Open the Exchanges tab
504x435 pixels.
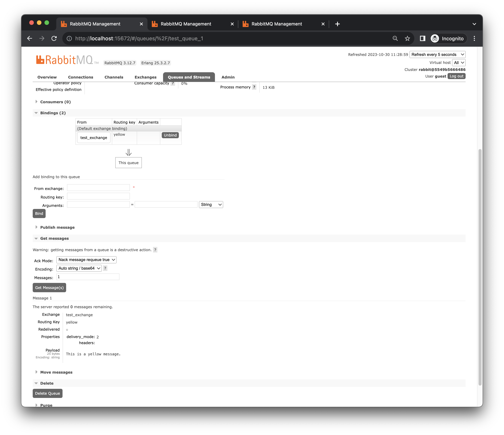pyautogui.click(x=145, y=77)
